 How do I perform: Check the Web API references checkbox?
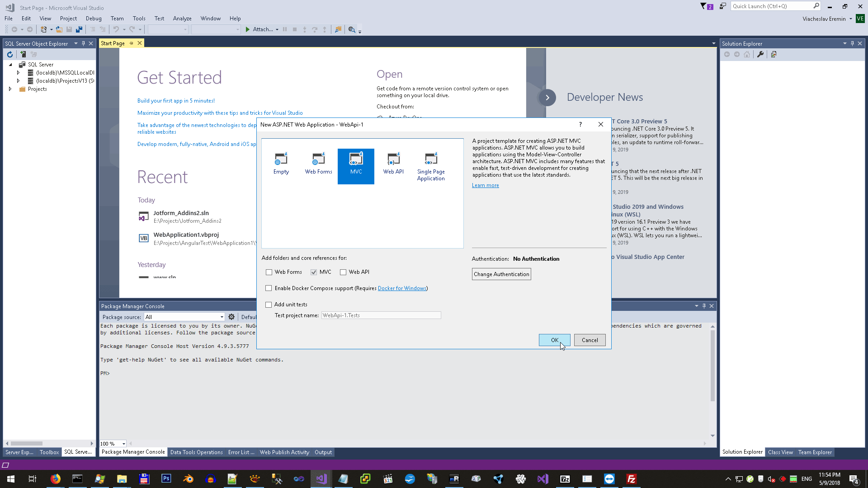click(343, 272)
